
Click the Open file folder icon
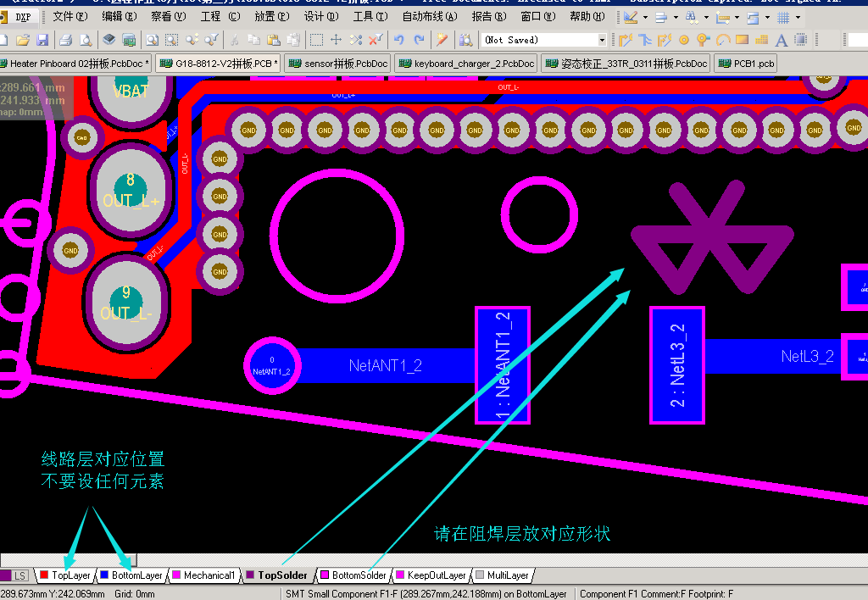(23, 40)
